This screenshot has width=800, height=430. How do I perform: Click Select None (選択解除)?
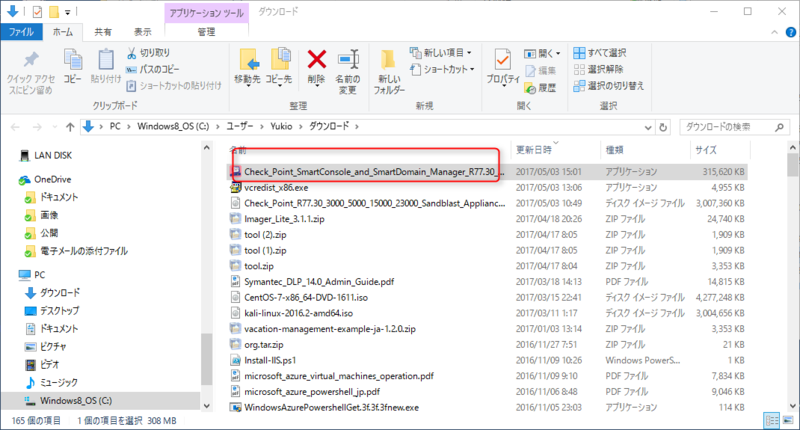[x=598, y=69]
